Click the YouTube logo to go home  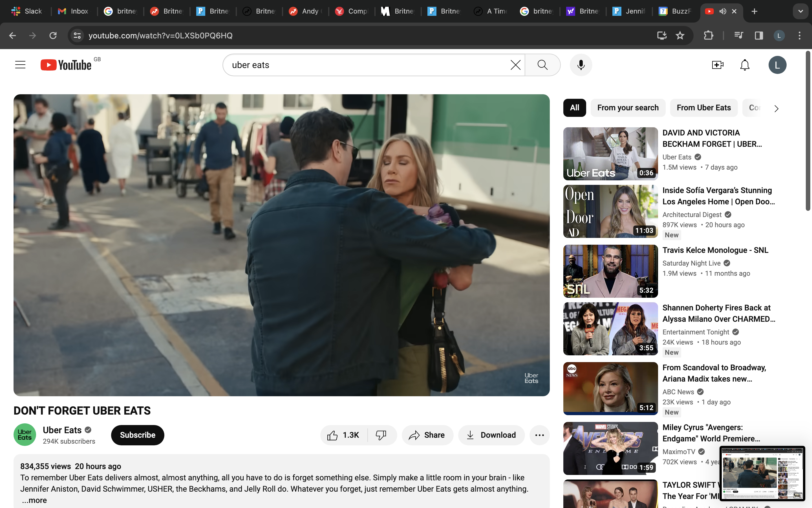point(66,65)
